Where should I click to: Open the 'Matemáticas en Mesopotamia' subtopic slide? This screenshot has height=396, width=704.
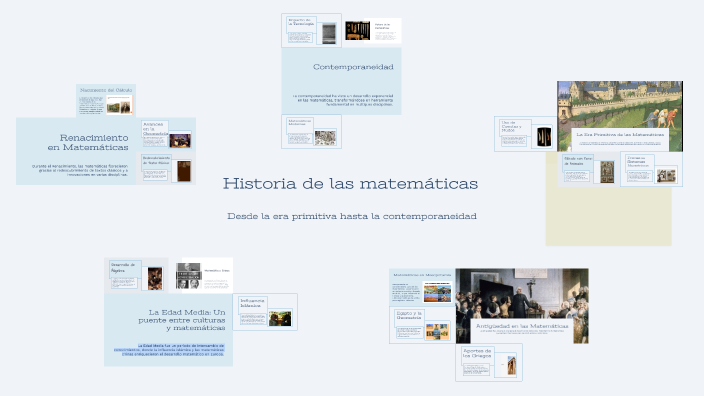[x=422, y=287]
